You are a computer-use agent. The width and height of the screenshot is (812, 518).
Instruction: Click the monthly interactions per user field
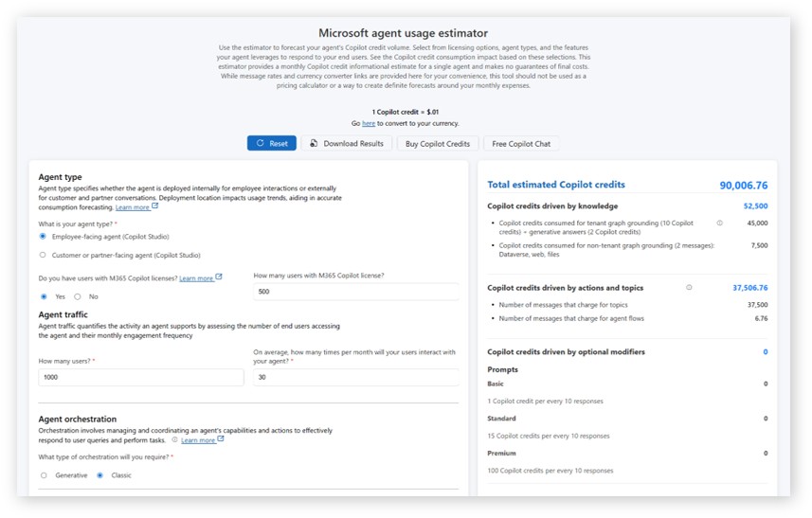(x=356, y=377)
